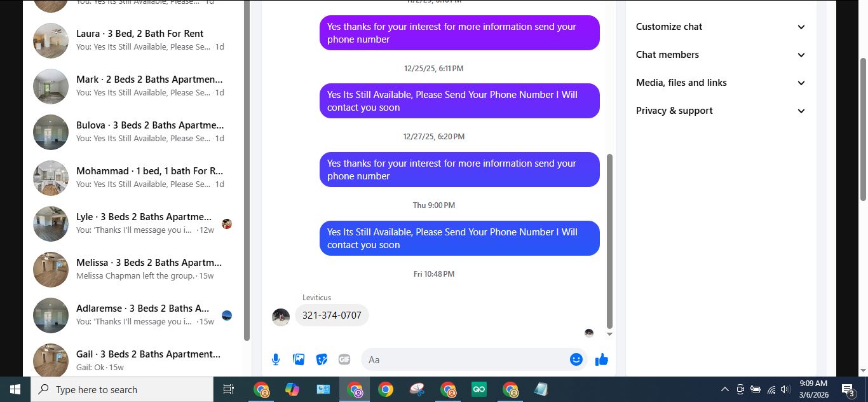Expand Media, files and links section
This screenshot has width=868, height=402.
(x=721, y=83)
